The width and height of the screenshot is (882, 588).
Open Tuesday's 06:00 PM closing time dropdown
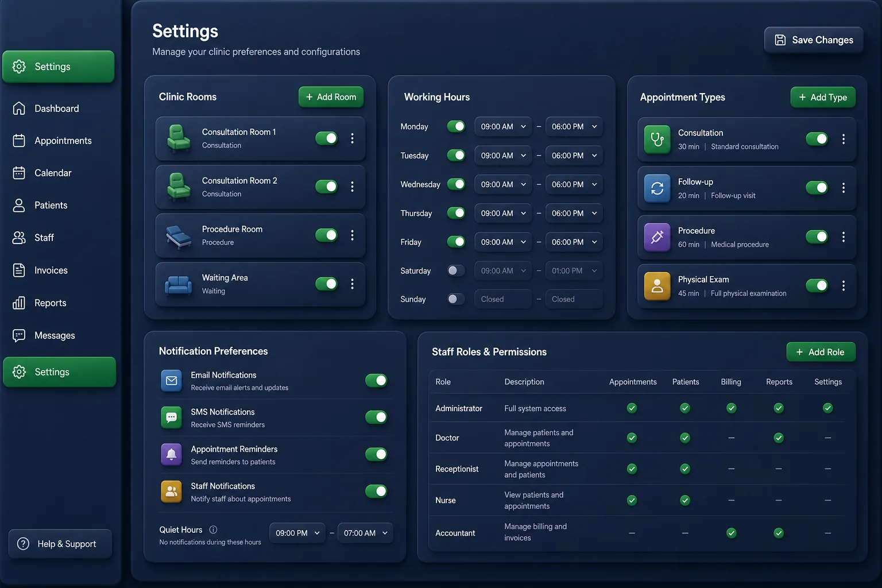click(x=574, y=156)
